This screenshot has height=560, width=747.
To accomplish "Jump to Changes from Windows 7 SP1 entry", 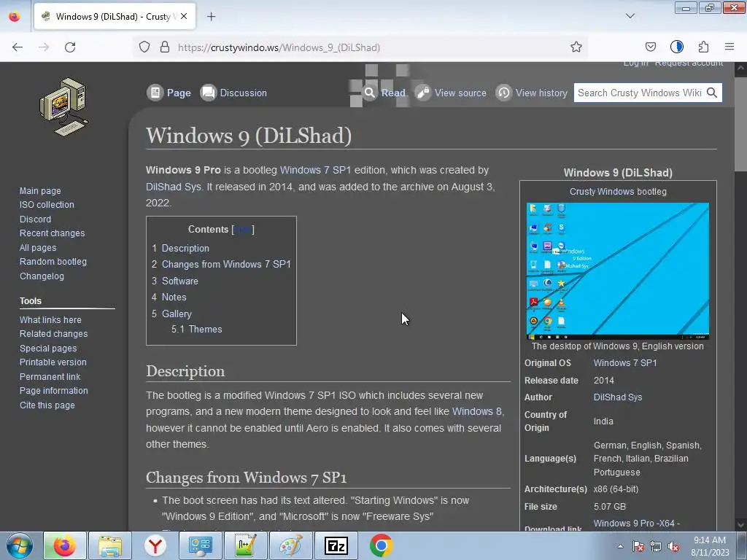I will 221,265.
